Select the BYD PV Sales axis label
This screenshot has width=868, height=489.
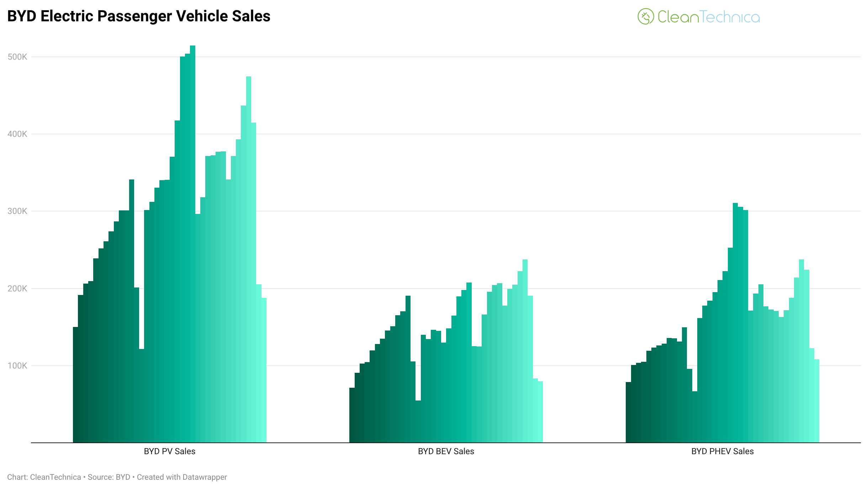coord(169,451)
